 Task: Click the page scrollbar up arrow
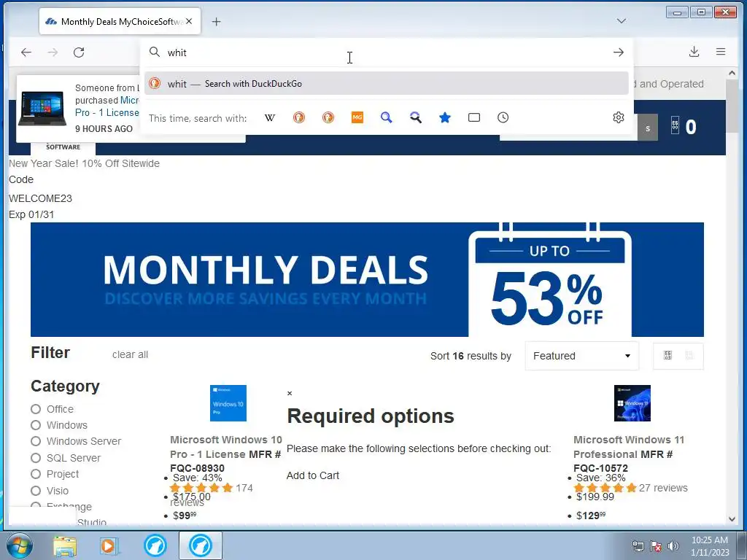(x=732, y=73)
